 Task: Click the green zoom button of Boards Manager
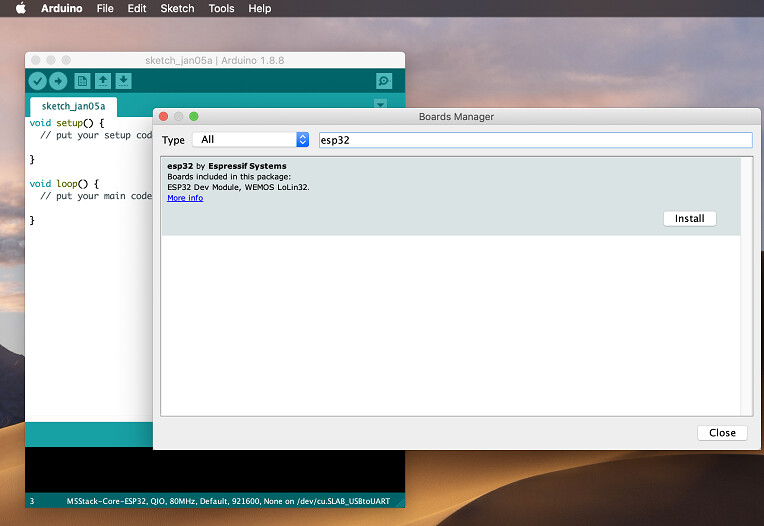pos(194,116)
